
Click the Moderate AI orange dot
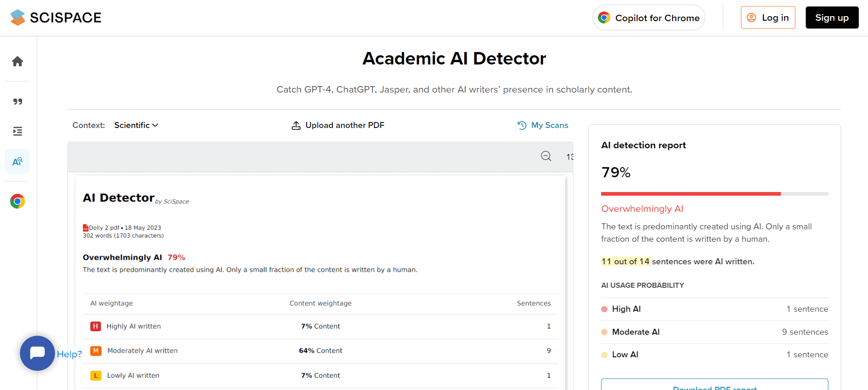tap(604, 332)
